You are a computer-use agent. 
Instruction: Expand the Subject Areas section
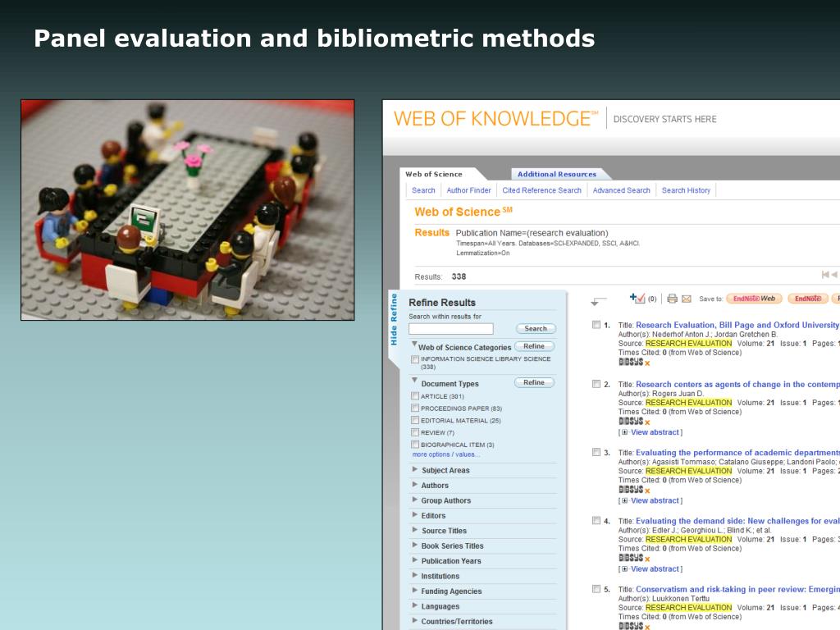pos(414,469)
